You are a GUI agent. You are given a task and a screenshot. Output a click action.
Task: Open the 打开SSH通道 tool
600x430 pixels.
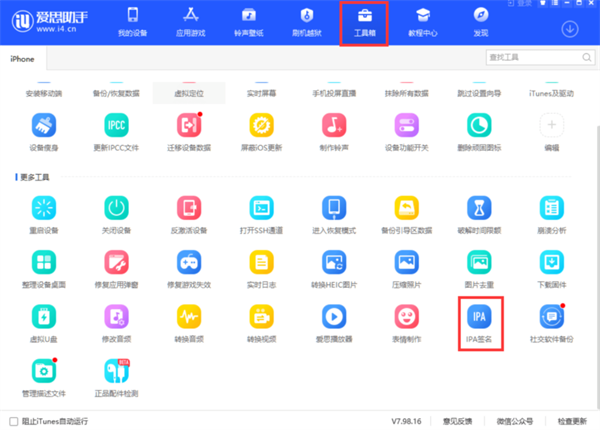click(x=261, y=208)
